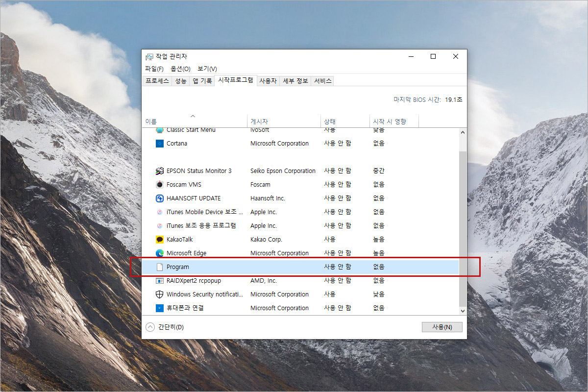
Task: Select the Program entry name
Action: point(178,267)
